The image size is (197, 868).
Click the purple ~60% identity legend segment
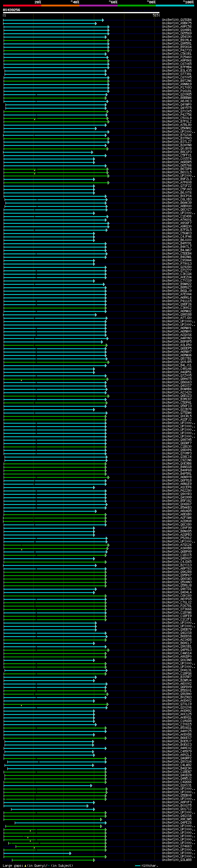click(x=99, y=6)
